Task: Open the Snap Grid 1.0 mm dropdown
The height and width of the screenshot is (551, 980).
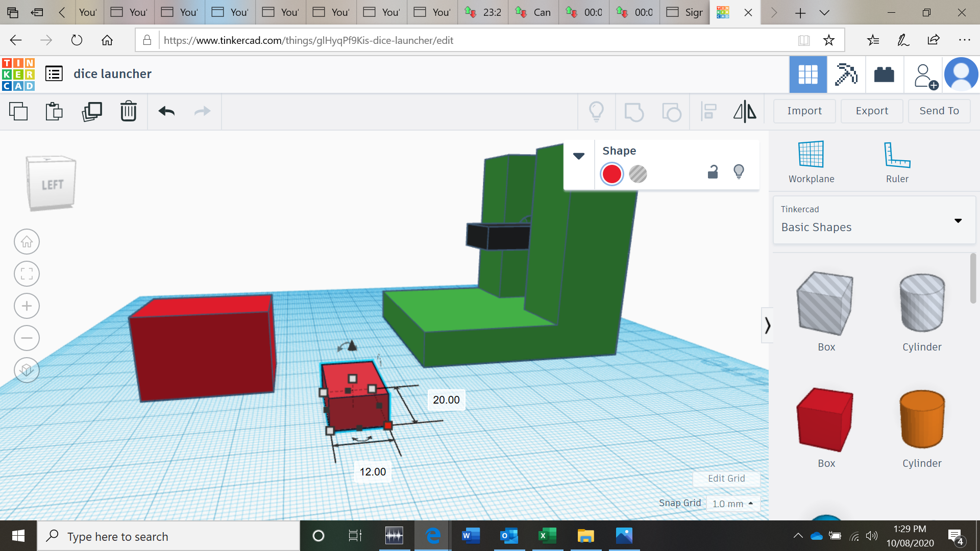Action: pos(733,504)
